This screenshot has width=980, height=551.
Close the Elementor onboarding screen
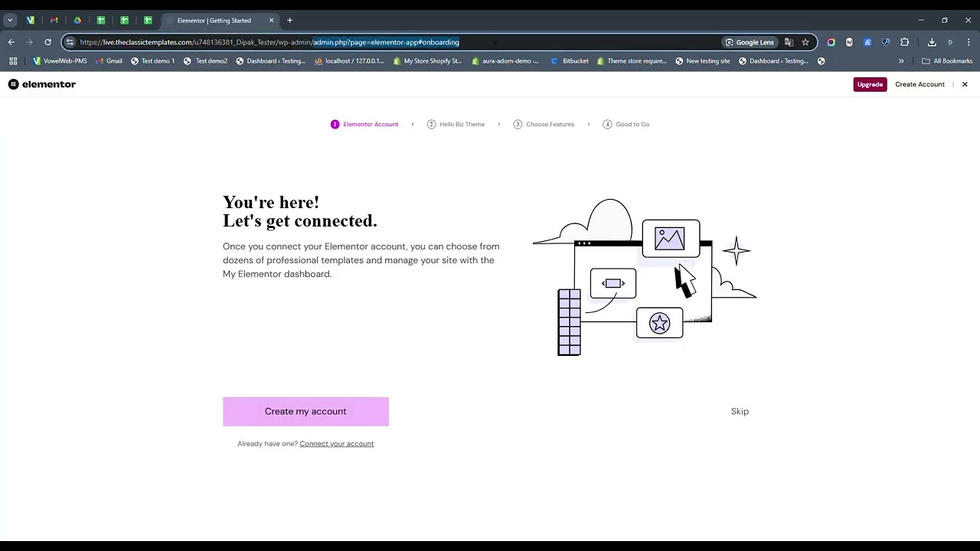coord(965,84)
